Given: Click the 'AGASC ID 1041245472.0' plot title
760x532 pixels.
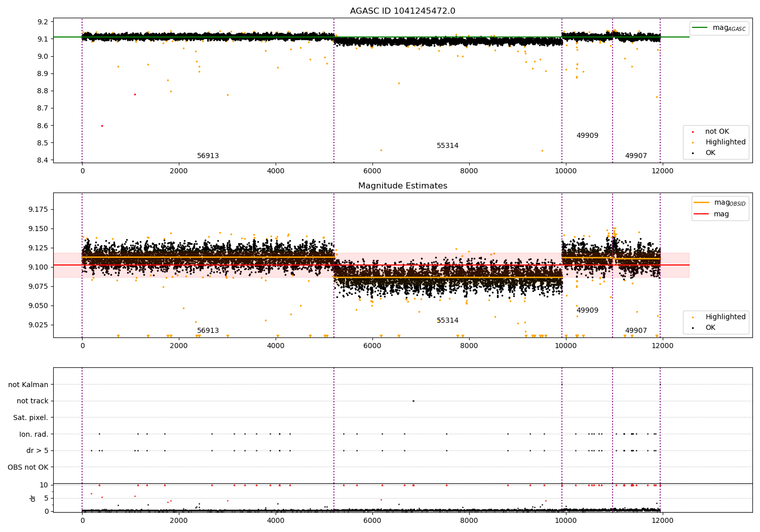Looking at the screenshot, I should (402, 11).
